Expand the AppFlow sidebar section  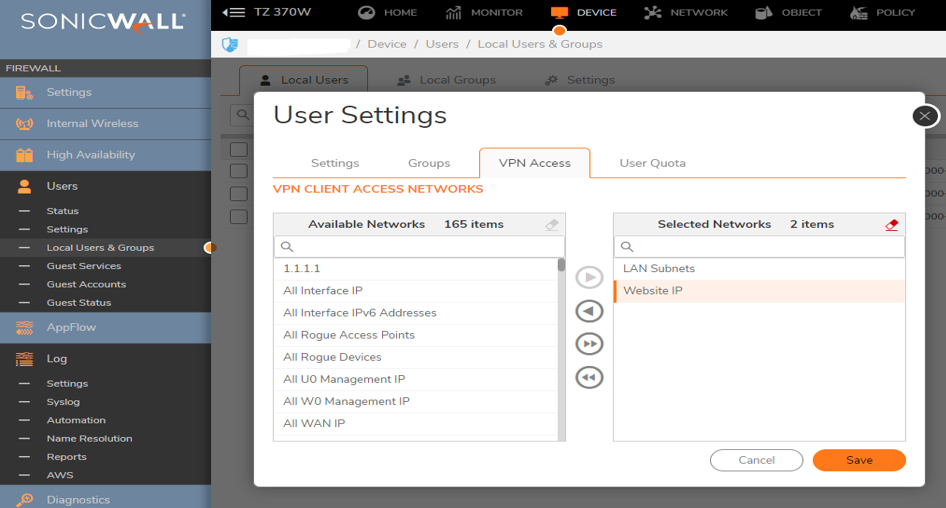click(71, 327)
